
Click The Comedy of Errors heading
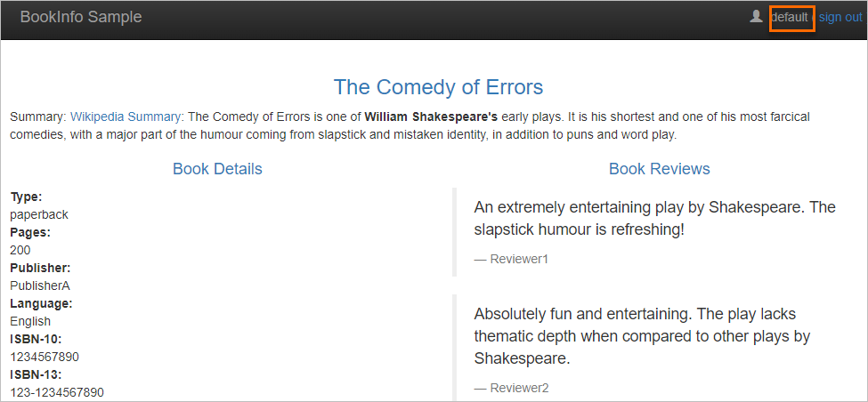[x=438, y=87]
